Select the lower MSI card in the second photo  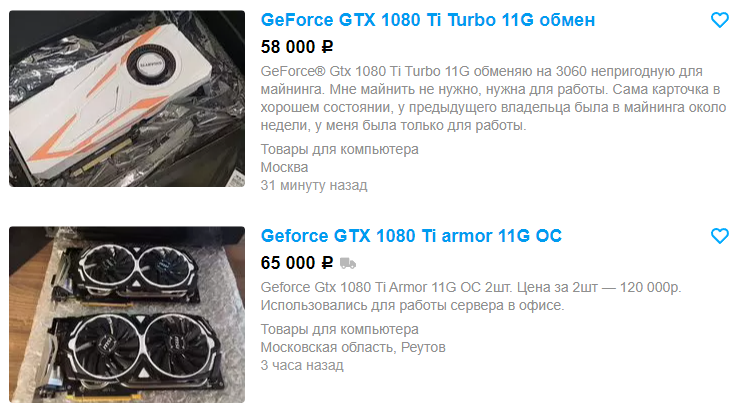[136, 352]
